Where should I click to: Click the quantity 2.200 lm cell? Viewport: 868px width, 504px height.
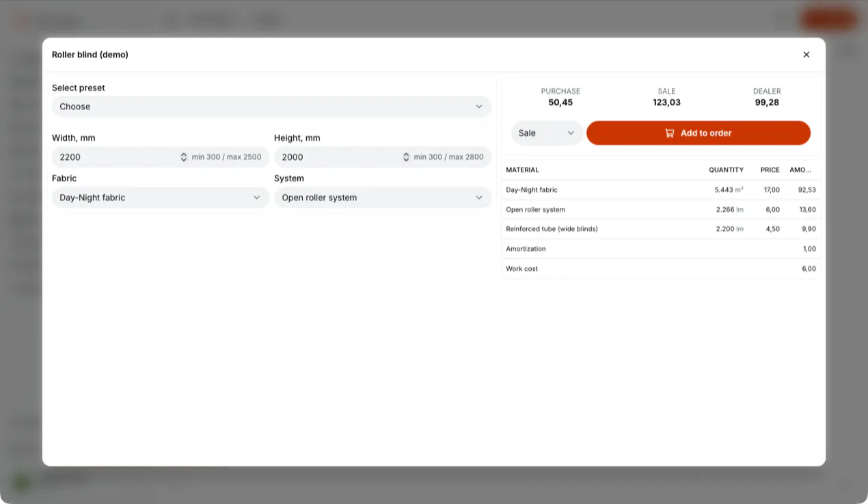pos(729,229)
